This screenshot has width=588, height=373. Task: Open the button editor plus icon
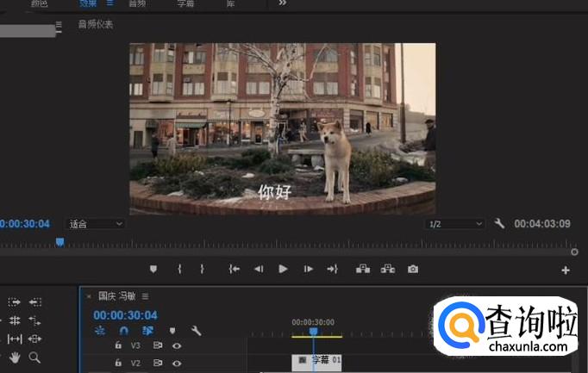(x=566, y=270)
